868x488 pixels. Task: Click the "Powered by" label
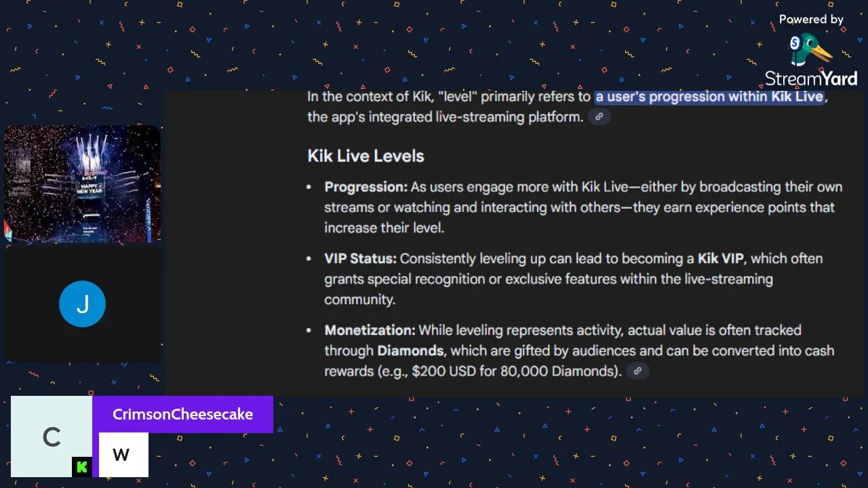(811, 20)
